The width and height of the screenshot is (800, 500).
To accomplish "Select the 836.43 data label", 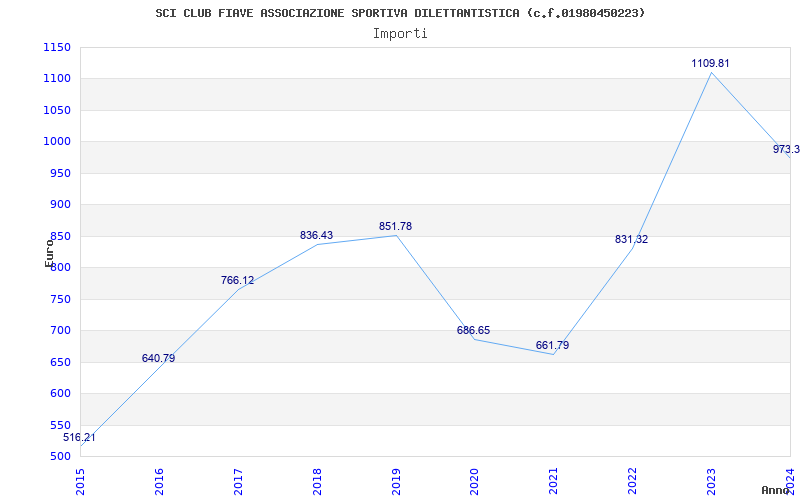I will pyautogui.click(x=316, y=235).
